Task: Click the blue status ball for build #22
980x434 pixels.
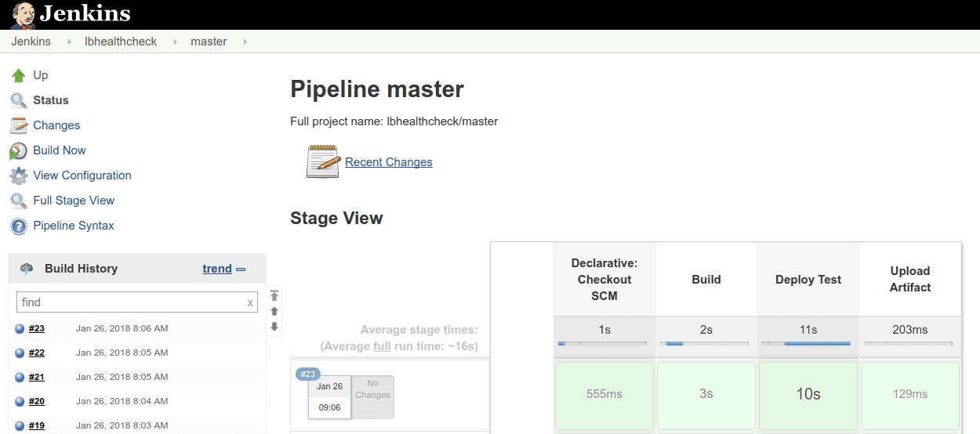Action: pos(20,353)
